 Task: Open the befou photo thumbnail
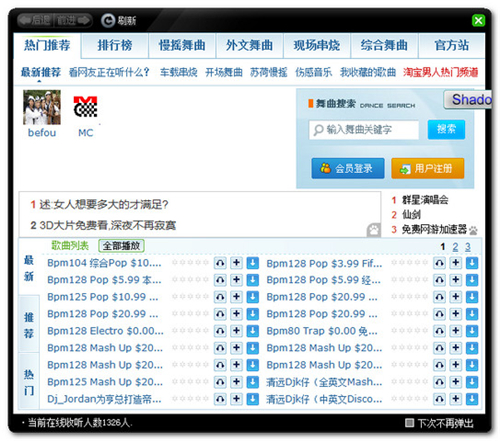(42, 107)
